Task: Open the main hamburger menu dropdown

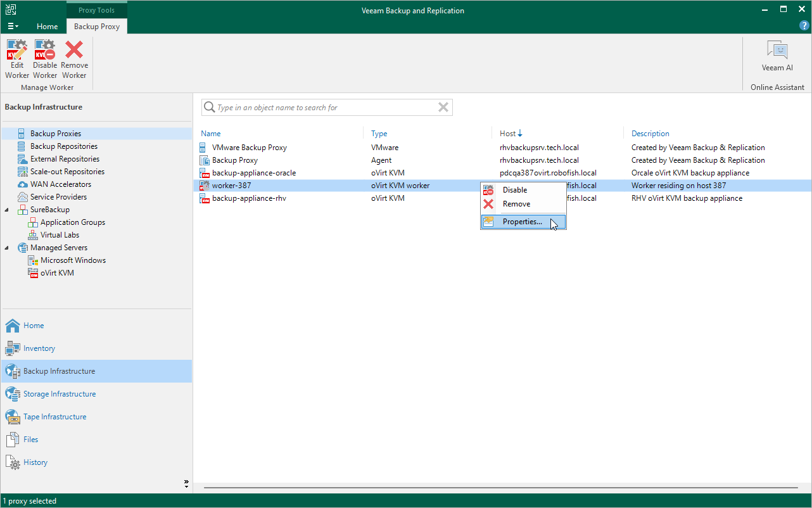Action: (x=13, y=26)
